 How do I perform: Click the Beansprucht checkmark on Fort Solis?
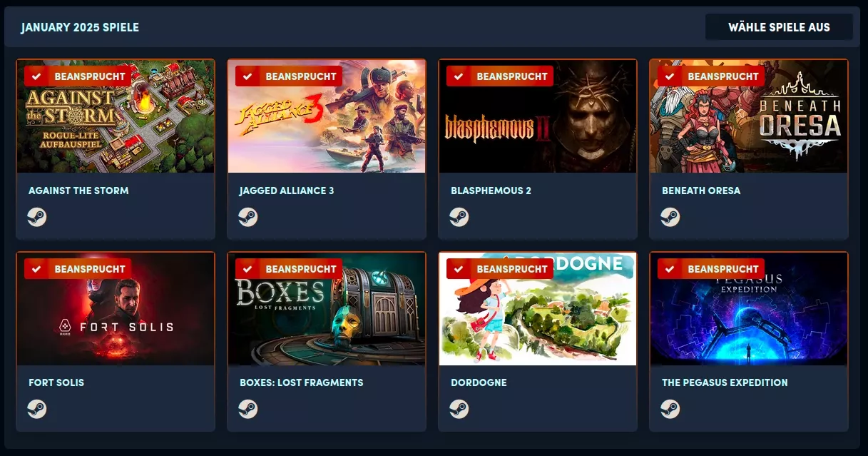[x=36, y=269]
